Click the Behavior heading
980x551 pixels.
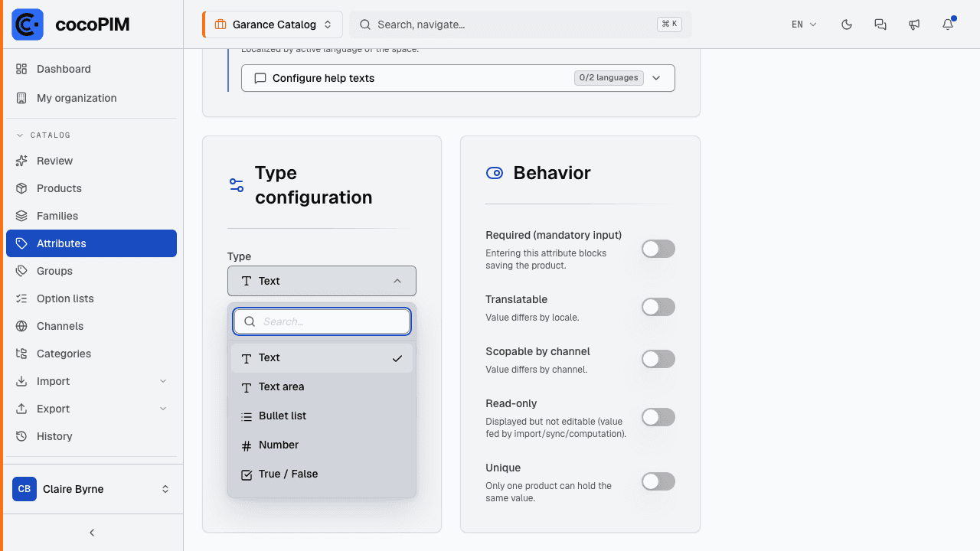point(552,173)
